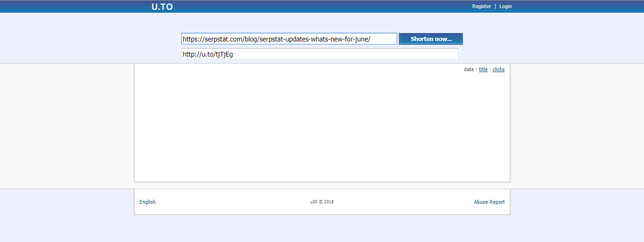This screenshot has width=644, height=242.
Task: Open the Abuse Report link
Action: coord(489,202)
